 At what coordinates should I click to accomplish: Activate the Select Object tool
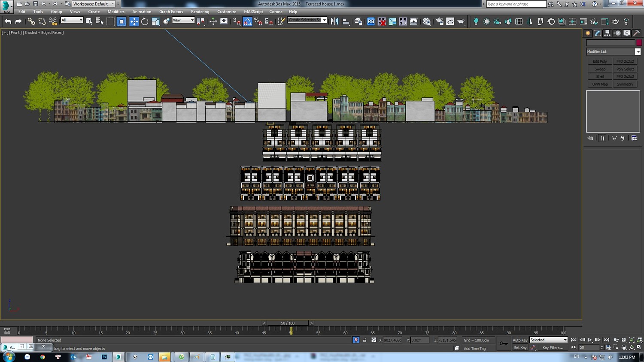coord(89,21)
